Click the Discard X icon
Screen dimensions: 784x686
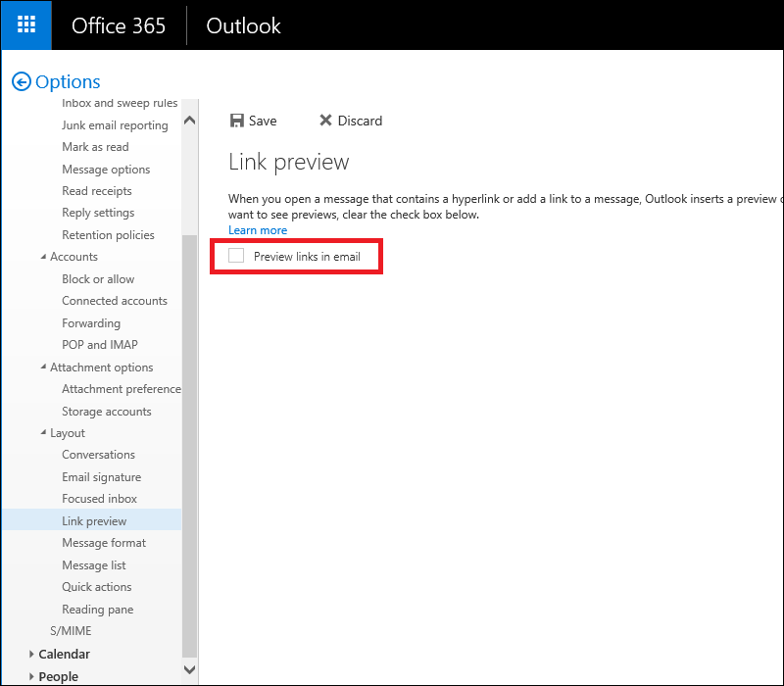pos(325,120)
